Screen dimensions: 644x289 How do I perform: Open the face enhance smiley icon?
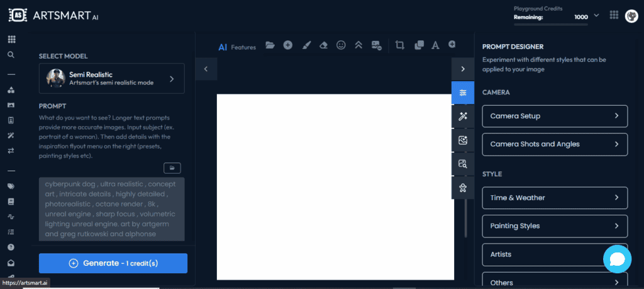341,45
